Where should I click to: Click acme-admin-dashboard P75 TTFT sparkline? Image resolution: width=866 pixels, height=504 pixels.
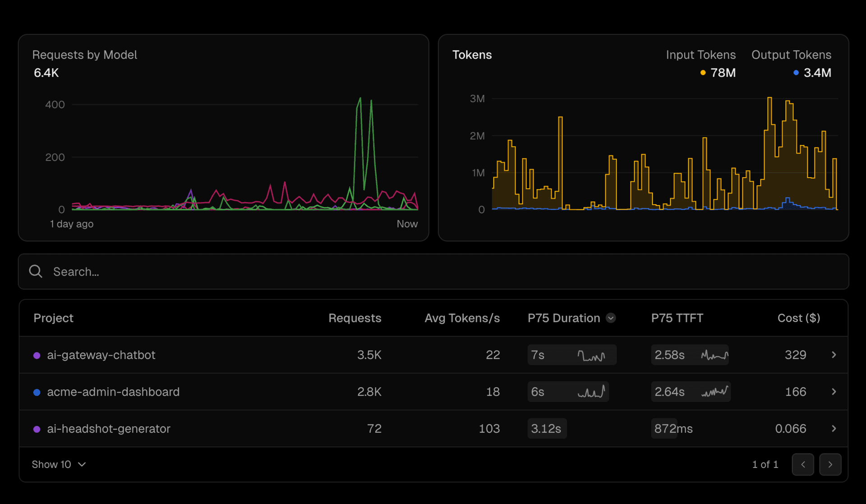[715, 392]
